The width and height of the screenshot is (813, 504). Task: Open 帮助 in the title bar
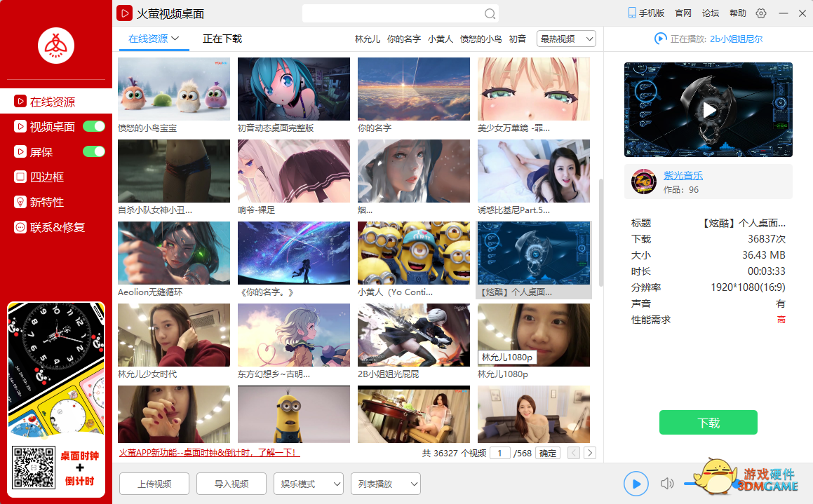click(x=738, y=13)
